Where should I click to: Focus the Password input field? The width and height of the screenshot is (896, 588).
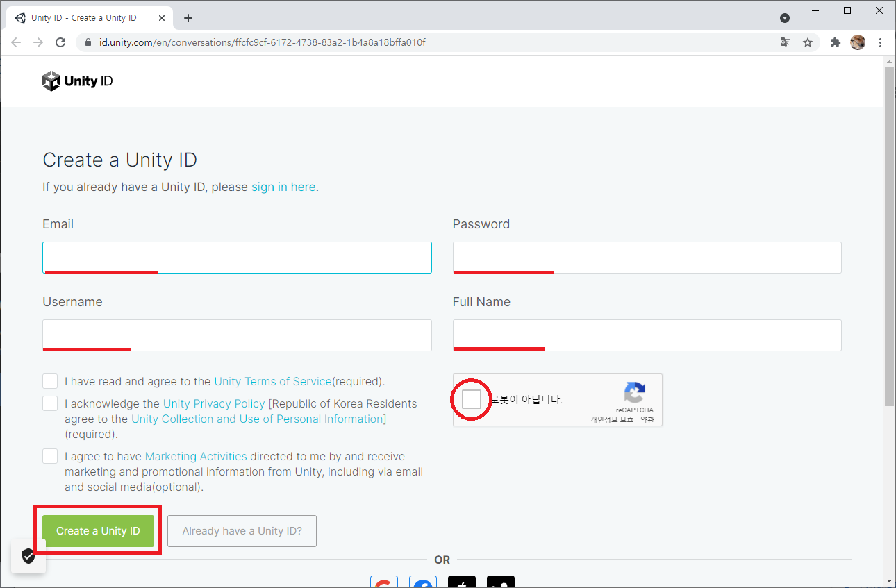[647, 258]
